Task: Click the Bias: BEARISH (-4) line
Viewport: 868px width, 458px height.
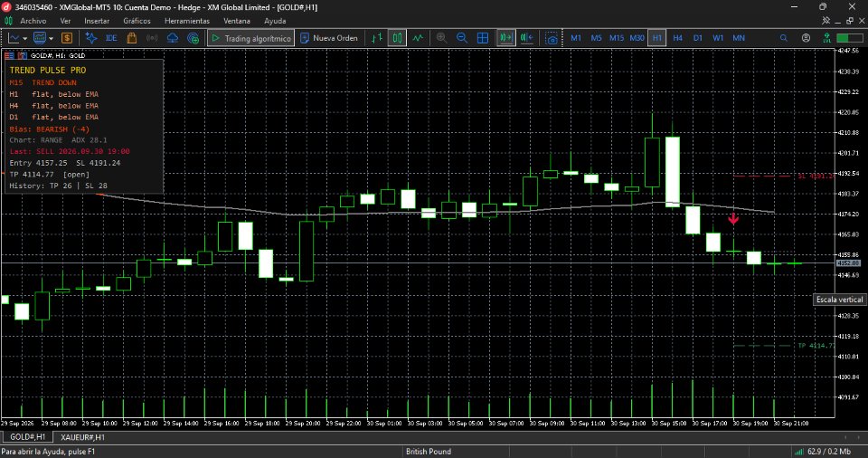Action: [x=49, y=129]
